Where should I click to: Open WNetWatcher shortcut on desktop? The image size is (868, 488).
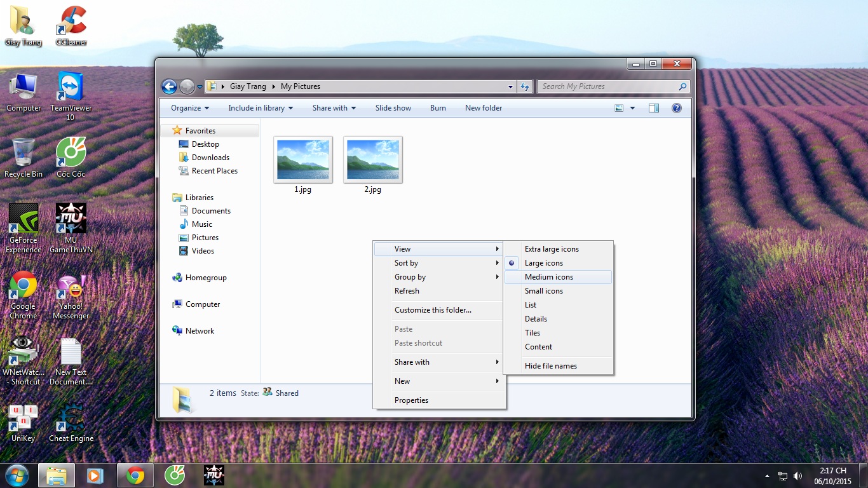24,361
